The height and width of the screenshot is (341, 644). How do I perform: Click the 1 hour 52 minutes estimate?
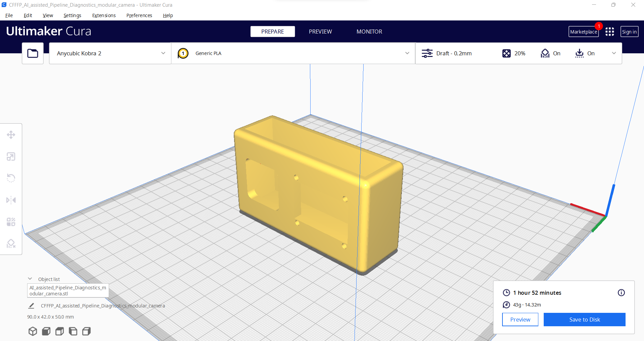click(537, 293)
